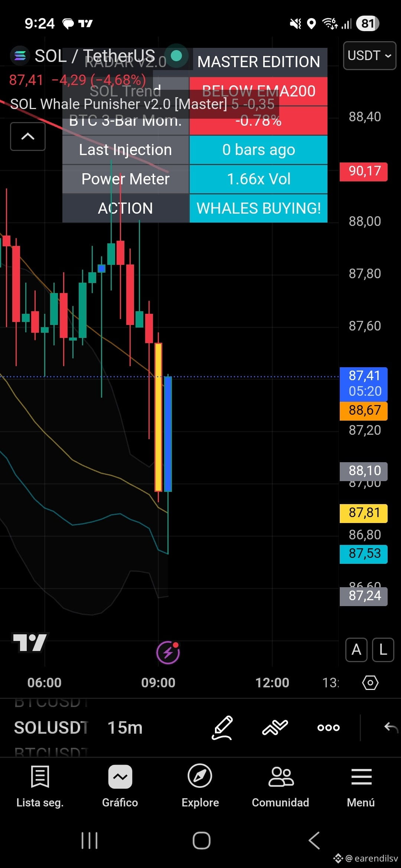Open the USDT currency dropdown
This screenshot has width=401, height=868.
[x=369, y=56]
